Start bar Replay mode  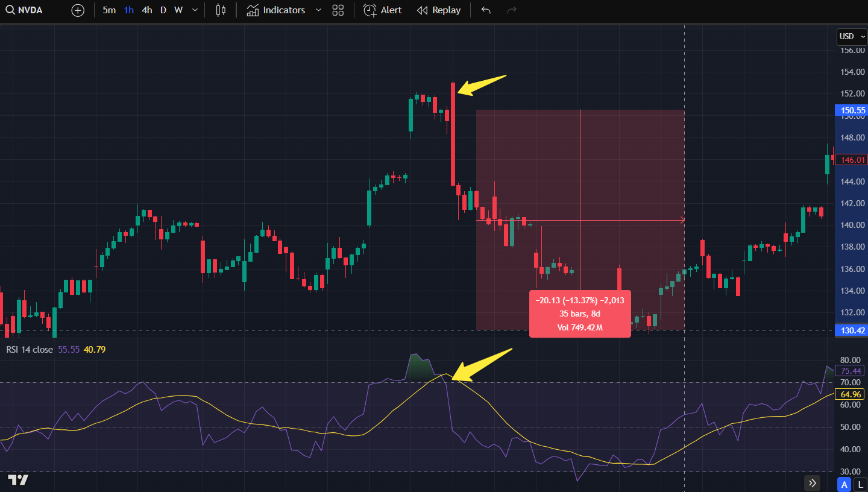pos(439,10)
